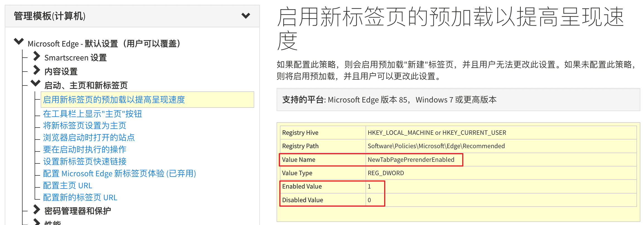Click the NewTabPagePrerenderEnabled value cell
The width and height of the screenshot is (644, 225).
[501, 160]
